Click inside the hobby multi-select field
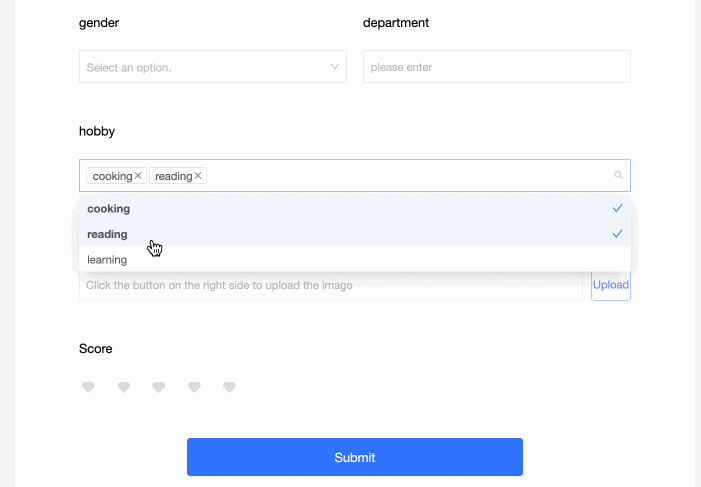Image resolution: width=701 pixels, height=487 pixels. click(x=400, y=176)
